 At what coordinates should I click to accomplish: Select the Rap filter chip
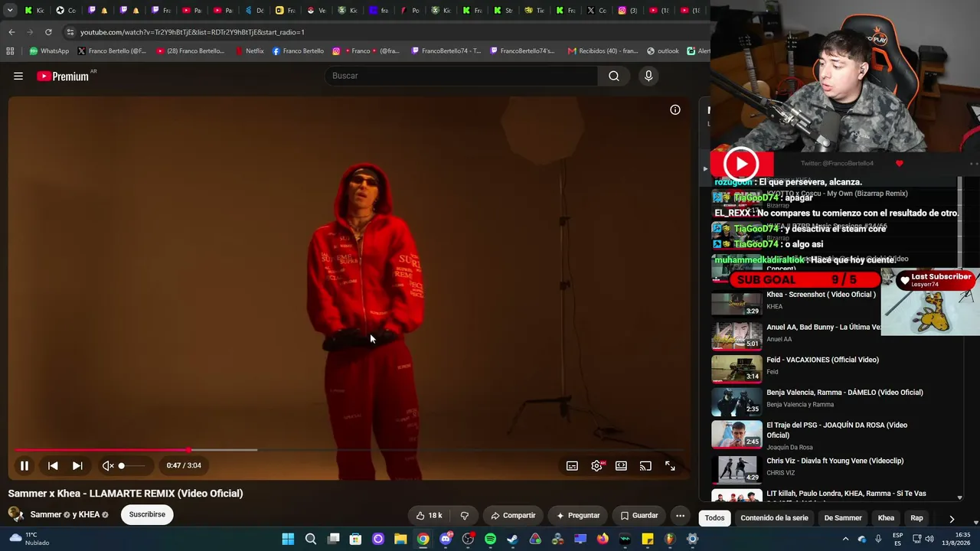coord(916,518)
